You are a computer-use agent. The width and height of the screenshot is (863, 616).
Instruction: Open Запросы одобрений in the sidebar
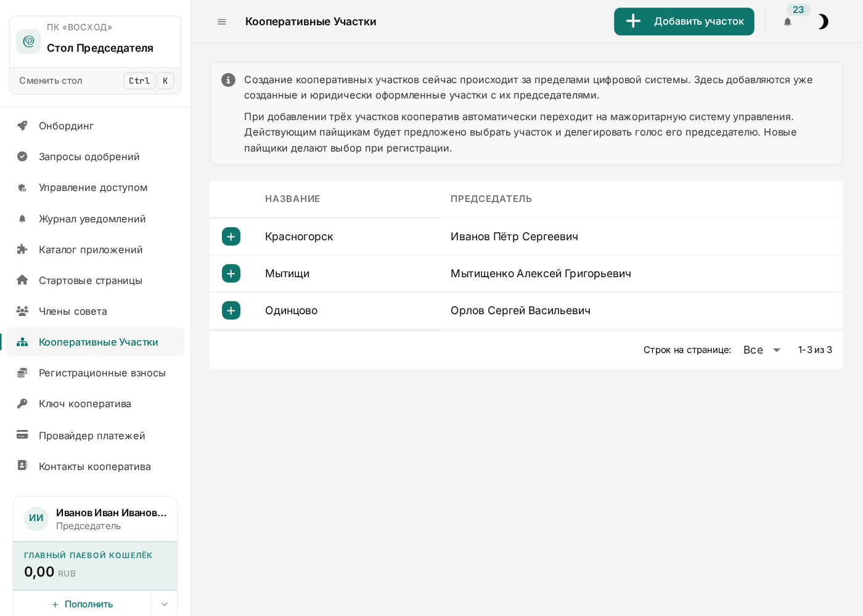point(96,156)
